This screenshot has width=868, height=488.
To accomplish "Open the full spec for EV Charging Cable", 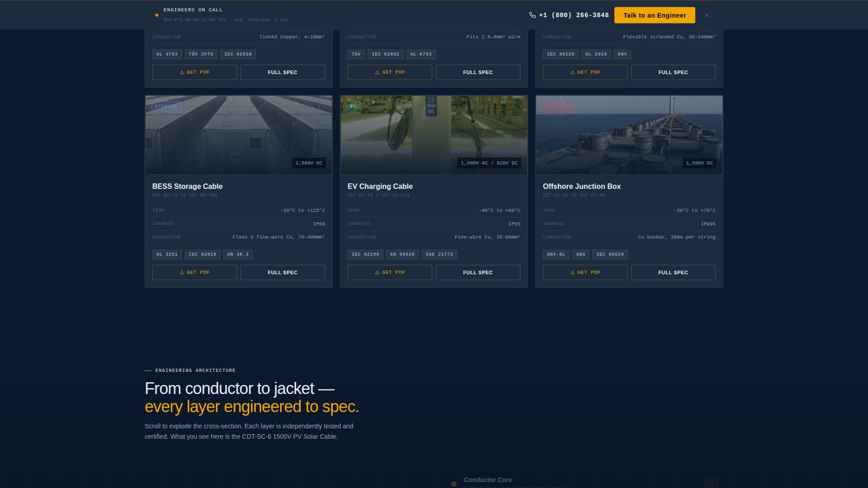I will click(478, 272).
